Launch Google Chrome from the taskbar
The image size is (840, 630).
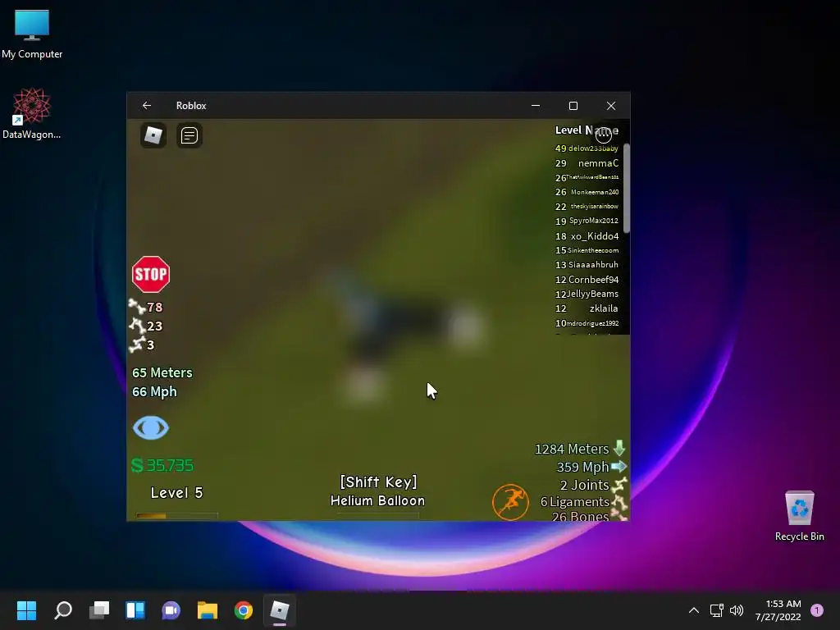click(x=243, y=610)
